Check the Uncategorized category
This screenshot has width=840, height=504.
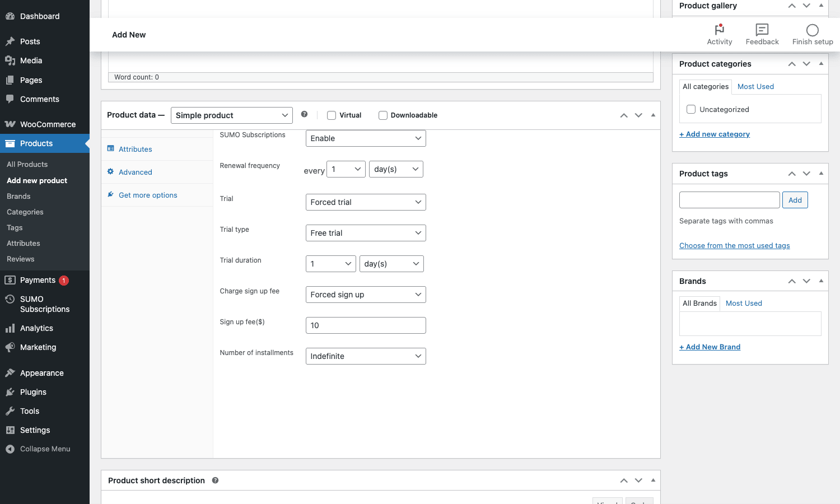click(x=691, y=109)
